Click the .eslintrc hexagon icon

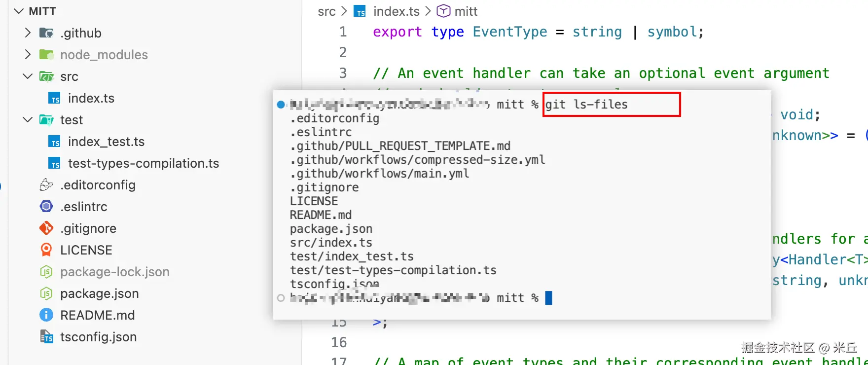click(46, 207)
